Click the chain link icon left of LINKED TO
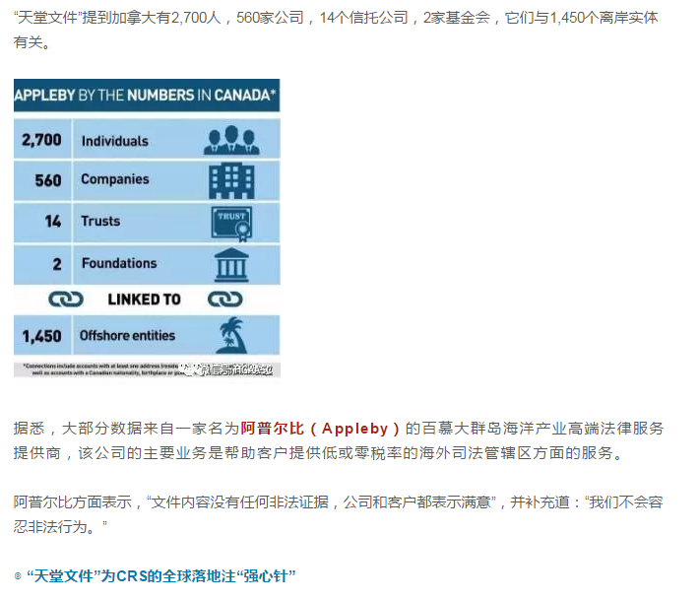 [66, 299]
